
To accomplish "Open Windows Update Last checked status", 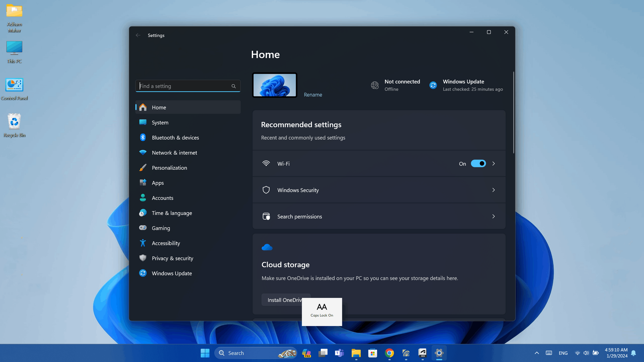I will pos(466,85).
